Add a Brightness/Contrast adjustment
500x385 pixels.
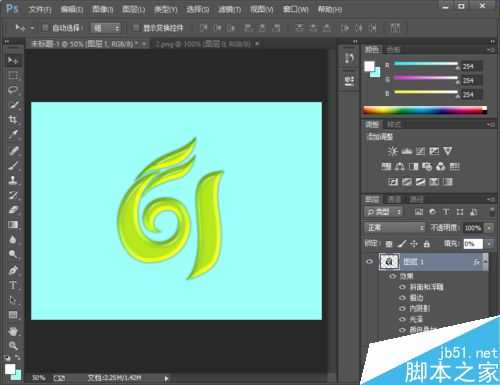[393, 151]
